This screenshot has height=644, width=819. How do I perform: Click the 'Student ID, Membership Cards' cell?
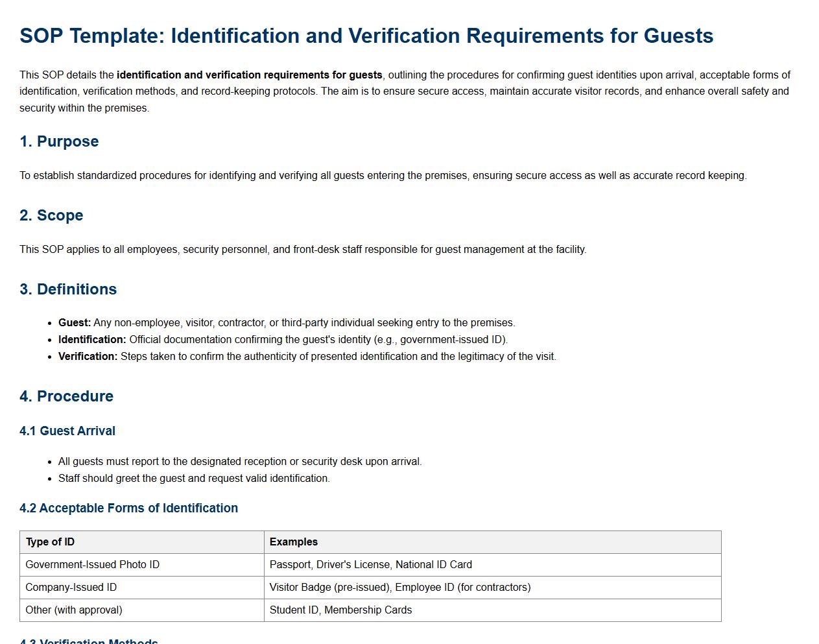tap(340, 610)
